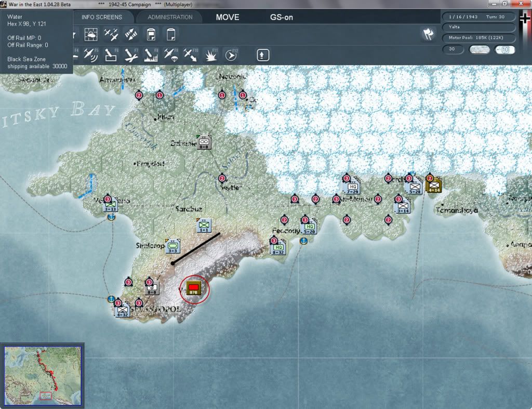This screenshot has height=409, width=532.
Task: Select the 0=0 counter north of Sevastopol
Action: click(152, 288)
